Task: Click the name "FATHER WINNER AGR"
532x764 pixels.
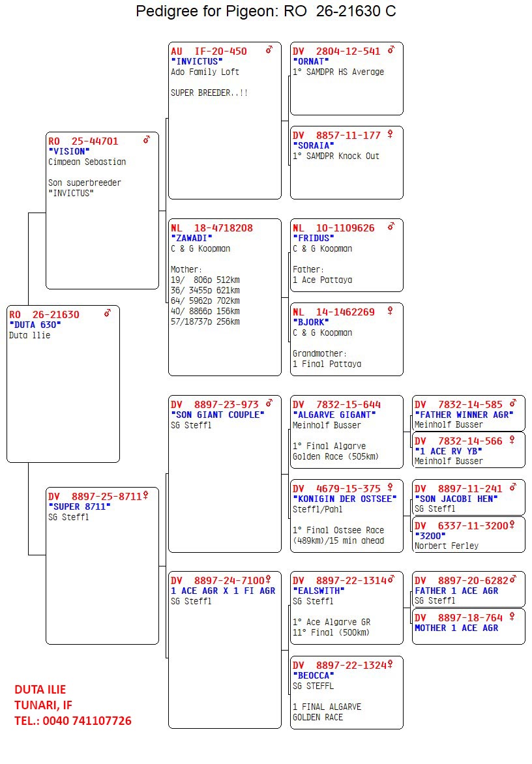Action: [464, 415]
